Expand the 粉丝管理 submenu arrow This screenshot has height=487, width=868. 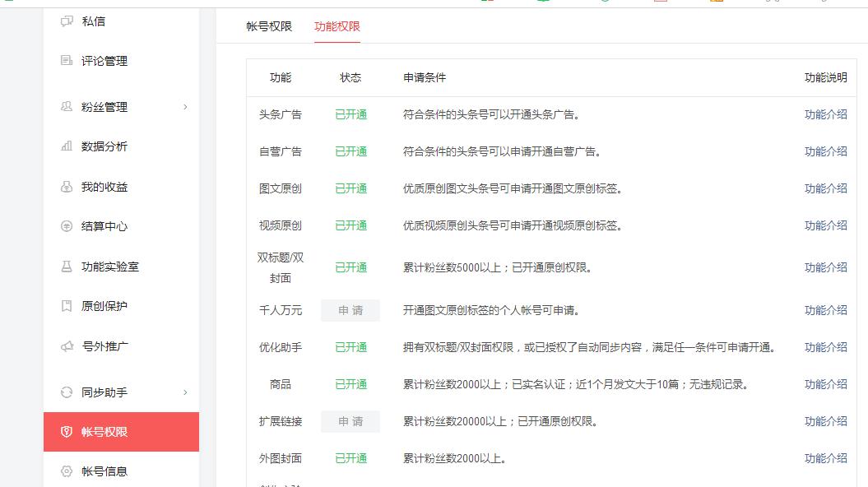tap(185, 107)
